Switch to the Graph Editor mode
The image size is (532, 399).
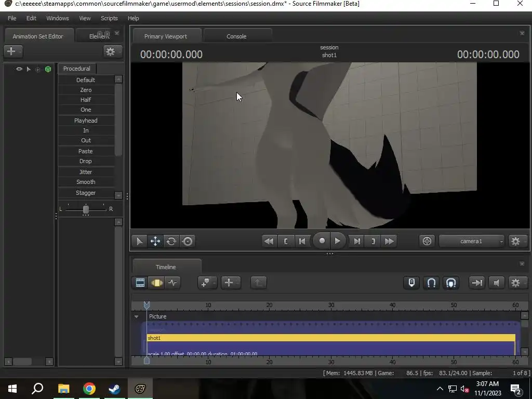pyautogui.click(x=172, y=283)
